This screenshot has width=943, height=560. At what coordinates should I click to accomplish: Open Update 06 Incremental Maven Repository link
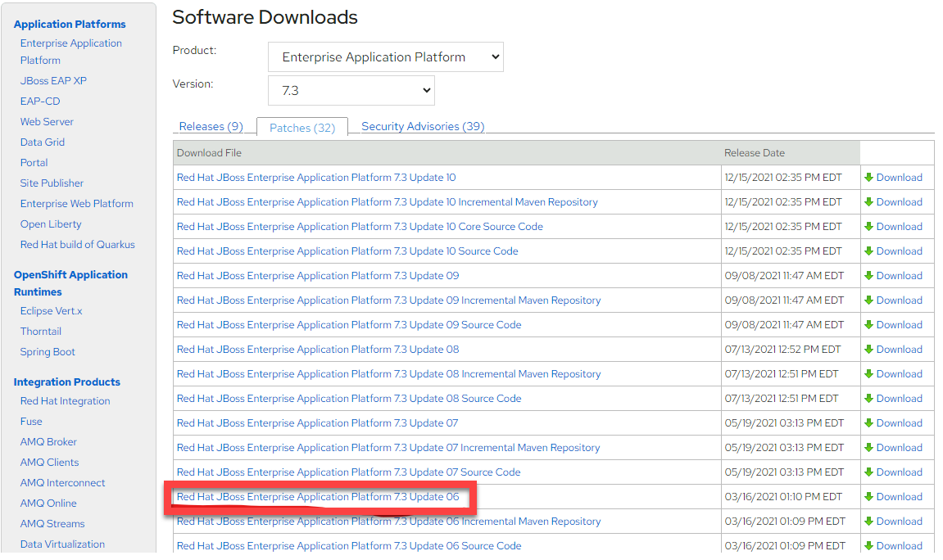click(388, 522)
